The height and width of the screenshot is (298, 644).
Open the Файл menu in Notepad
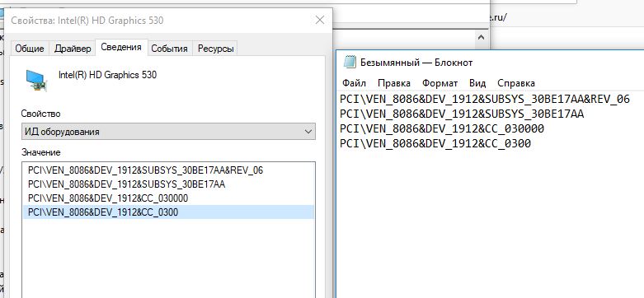click(354, 83)
